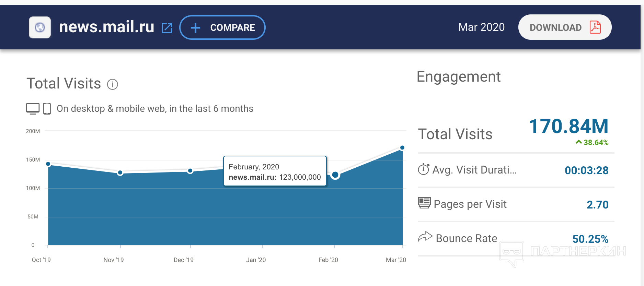The width and height of the screenshot is (644, 286).
Task: Select the Feb '20 data point
Action: point(335,175)
